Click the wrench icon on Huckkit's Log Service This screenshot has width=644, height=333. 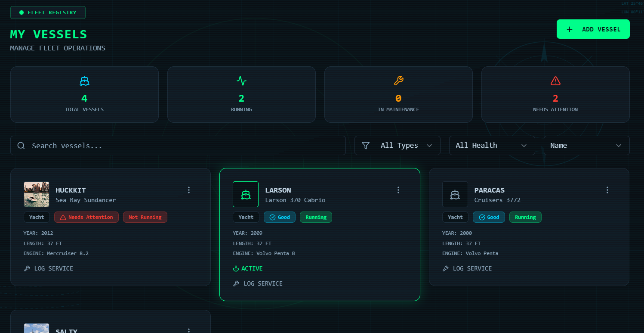(27, 268)
